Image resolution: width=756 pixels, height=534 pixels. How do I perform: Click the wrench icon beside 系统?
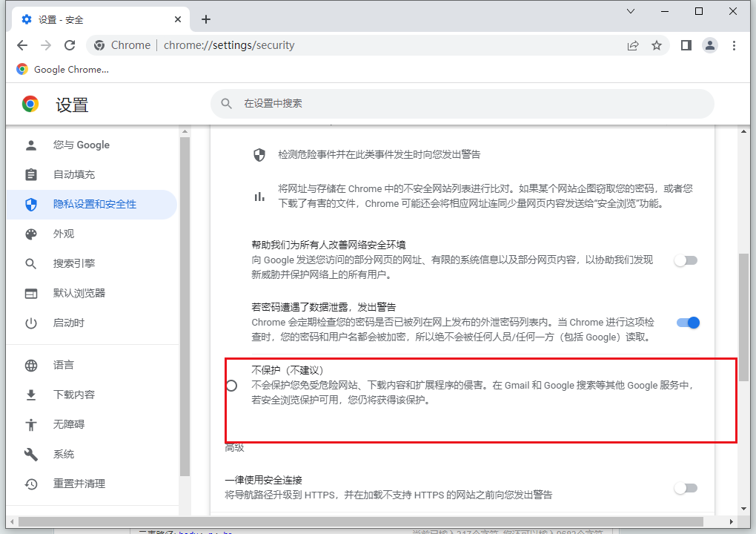point(31,455)
